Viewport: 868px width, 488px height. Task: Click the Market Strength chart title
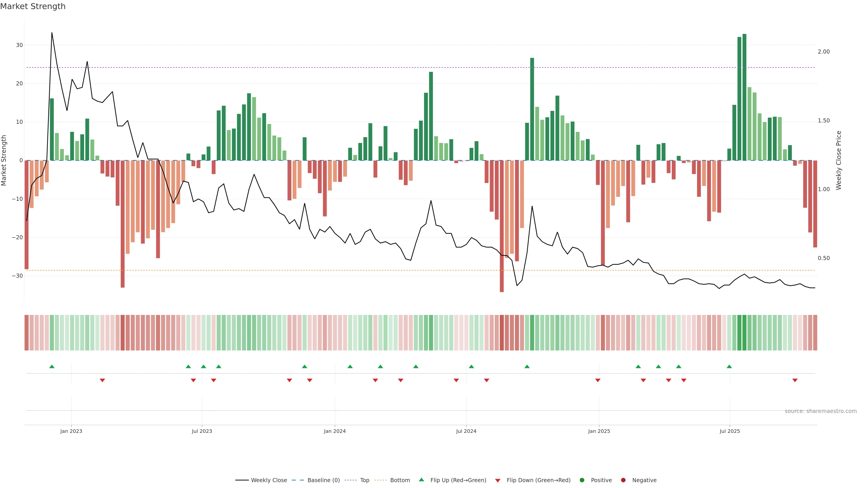click(x=33, y=6)
